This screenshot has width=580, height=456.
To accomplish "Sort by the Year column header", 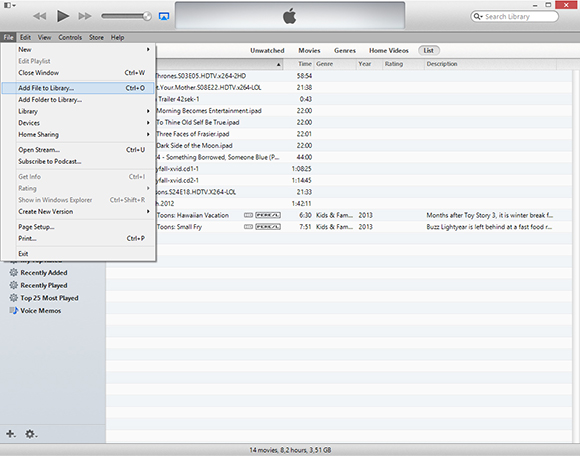I will point(369,64).
